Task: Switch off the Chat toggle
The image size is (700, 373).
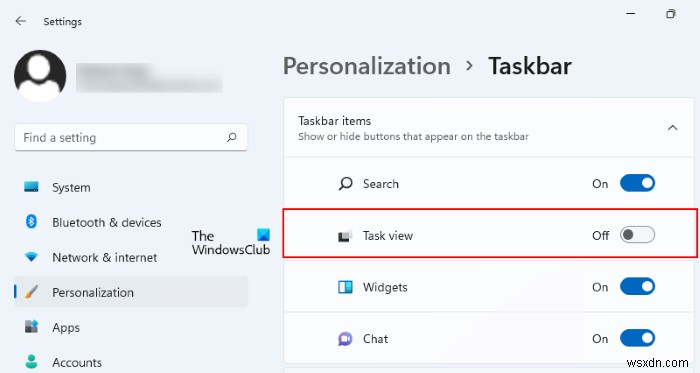Action: [x=637, y=338]
